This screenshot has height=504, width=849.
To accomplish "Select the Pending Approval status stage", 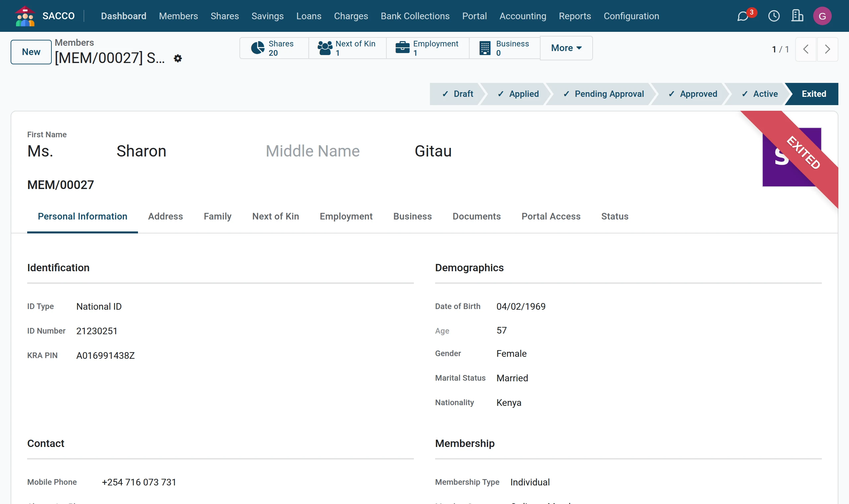I will 603,94.
